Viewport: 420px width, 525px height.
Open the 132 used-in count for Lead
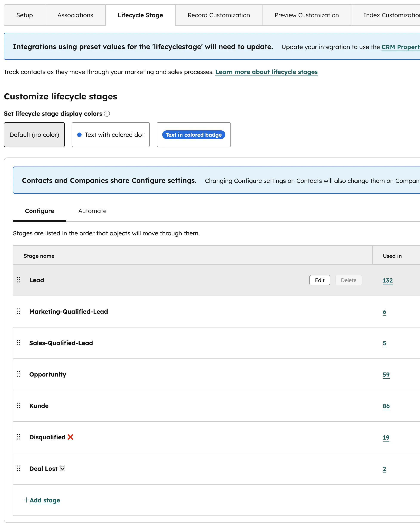387,280
